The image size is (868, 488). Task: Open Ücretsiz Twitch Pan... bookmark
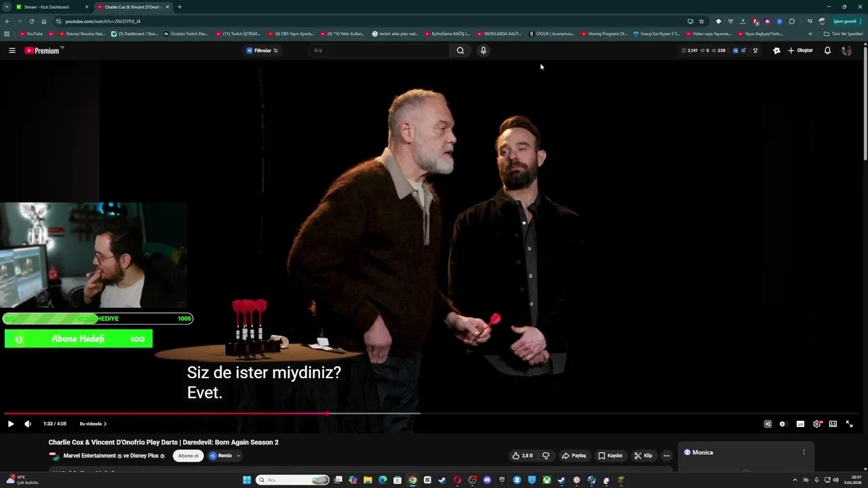(186, 33)
